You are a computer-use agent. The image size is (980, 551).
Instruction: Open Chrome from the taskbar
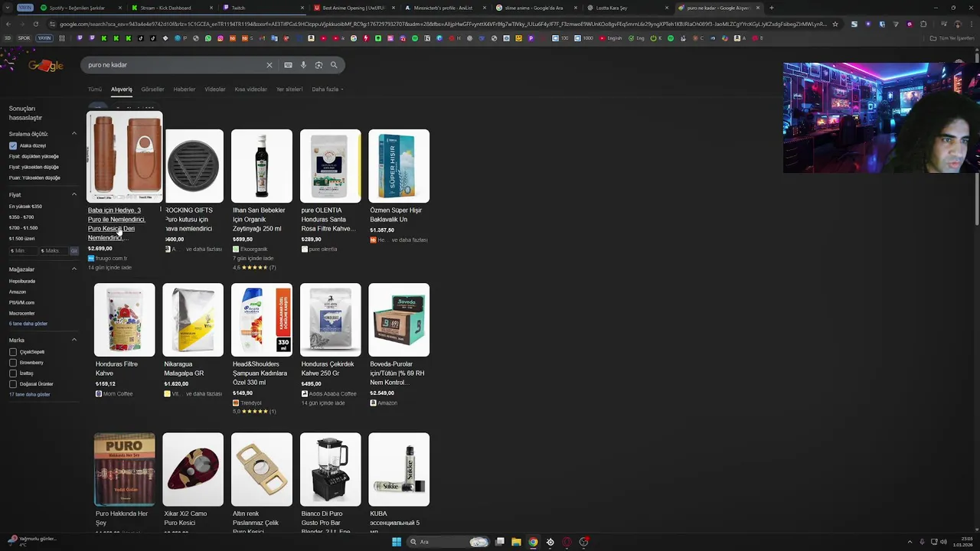tap(533, 542)
